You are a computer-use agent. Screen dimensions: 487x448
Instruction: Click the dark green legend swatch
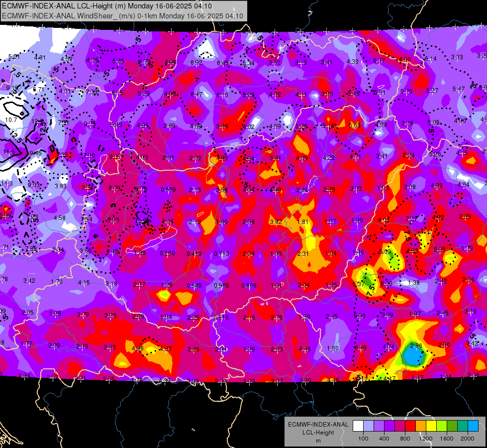pyautogui.click(x=452, y=426)
